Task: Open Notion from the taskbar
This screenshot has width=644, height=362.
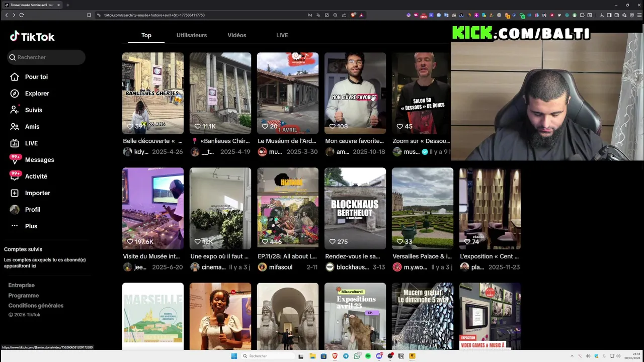Action: coord(401,356)
